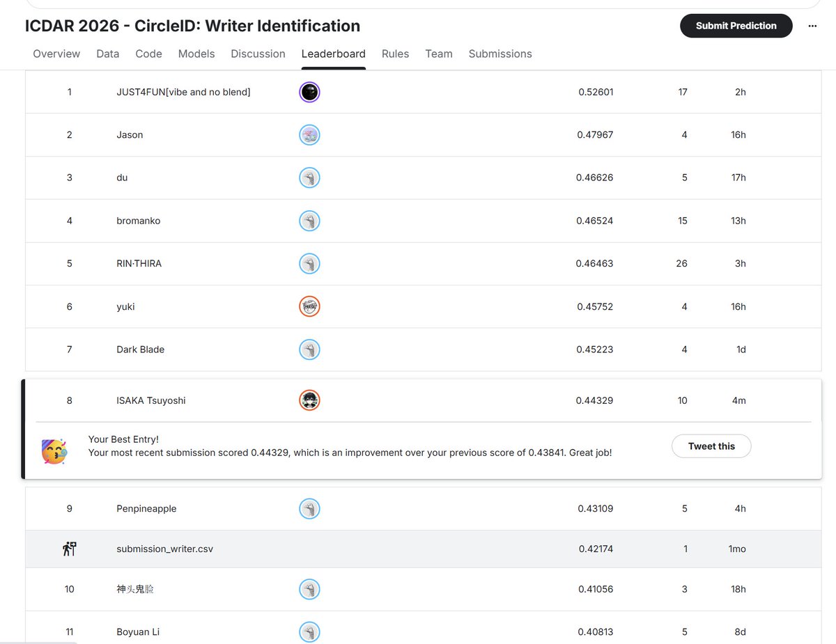Open du's profile avatar

tap(309, 178)
